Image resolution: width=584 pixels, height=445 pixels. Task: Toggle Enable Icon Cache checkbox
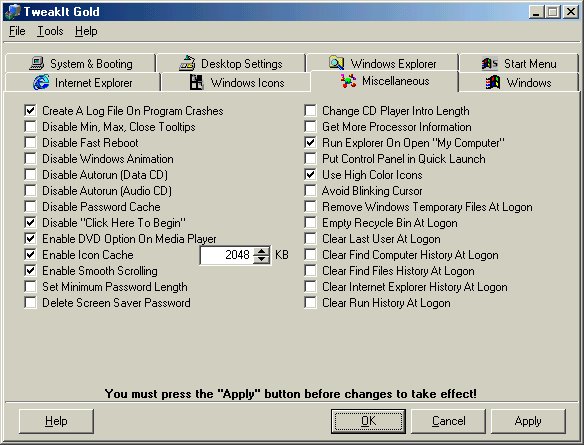31,255
